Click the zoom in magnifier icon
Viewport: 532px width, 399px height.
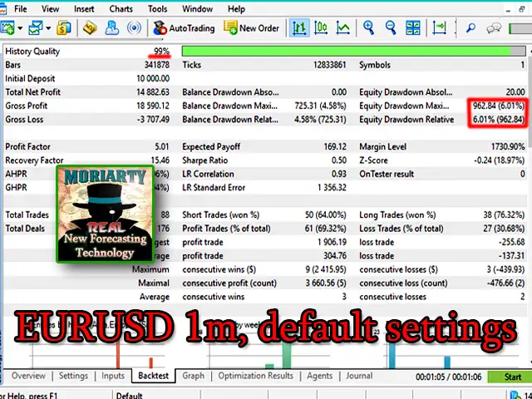[368, 28]
